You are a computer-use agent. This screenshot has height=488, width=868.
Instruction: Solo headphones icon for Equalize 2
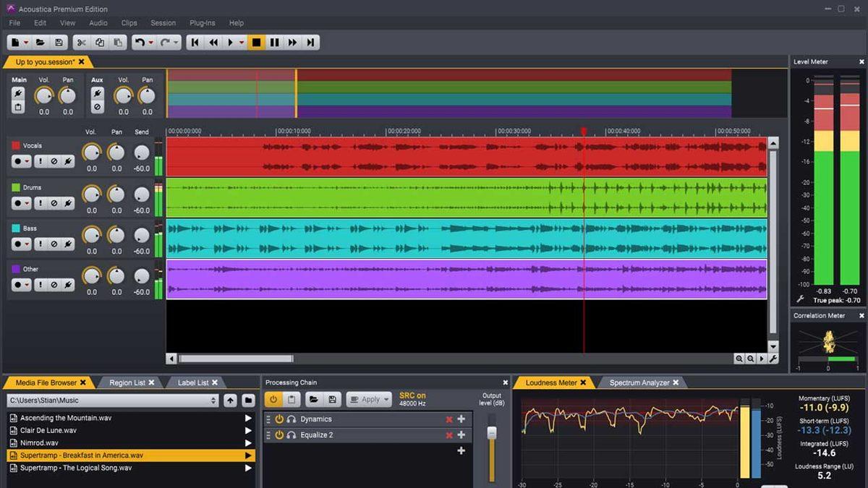292,435
